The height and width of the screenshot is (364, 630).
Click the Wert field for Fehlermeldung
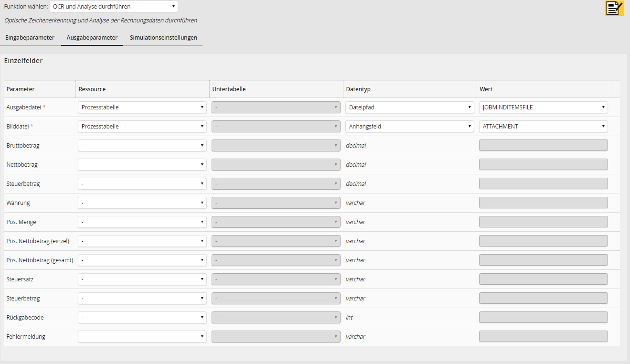(544, 337)
